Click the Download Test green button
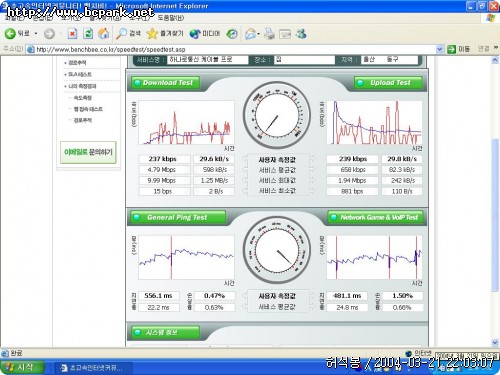 click(166, 83)
